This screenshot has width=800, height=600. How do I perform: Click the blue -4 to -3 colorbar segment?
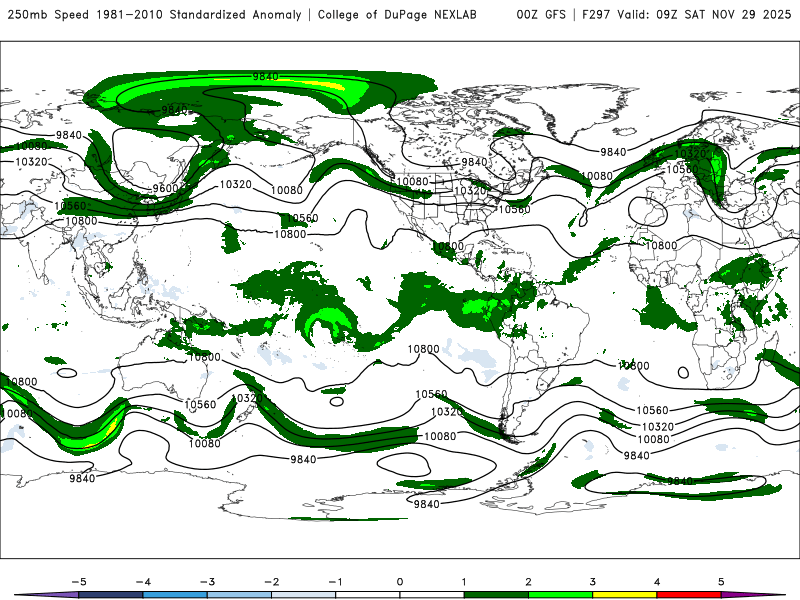[x=175, y=595]
